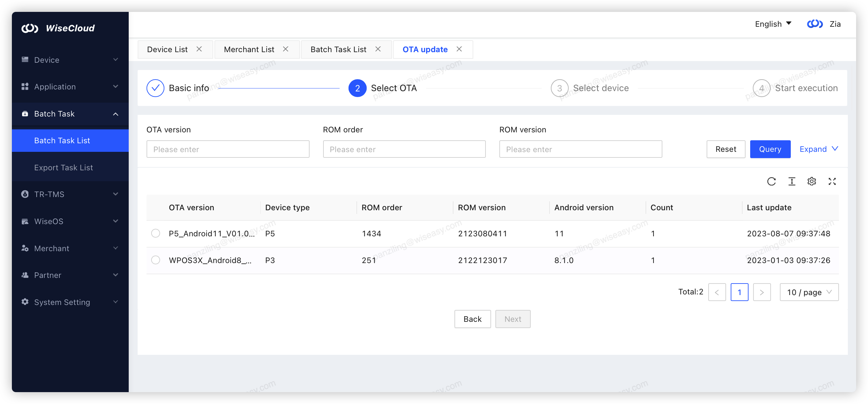Click the fullscreen table icon

pyautogui.click(x=832, y=181)
